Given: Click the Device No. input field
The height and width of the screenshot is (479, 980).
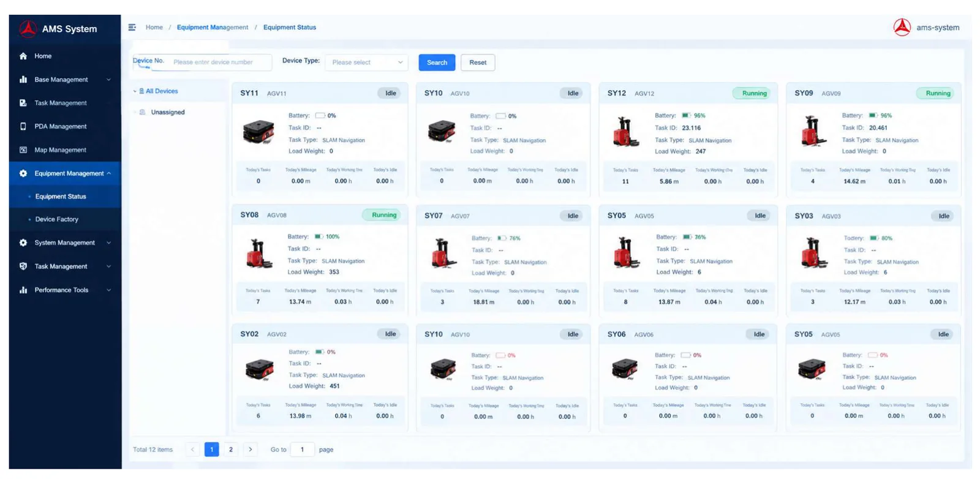Looking at the screenshot, I should click(219, 62).
